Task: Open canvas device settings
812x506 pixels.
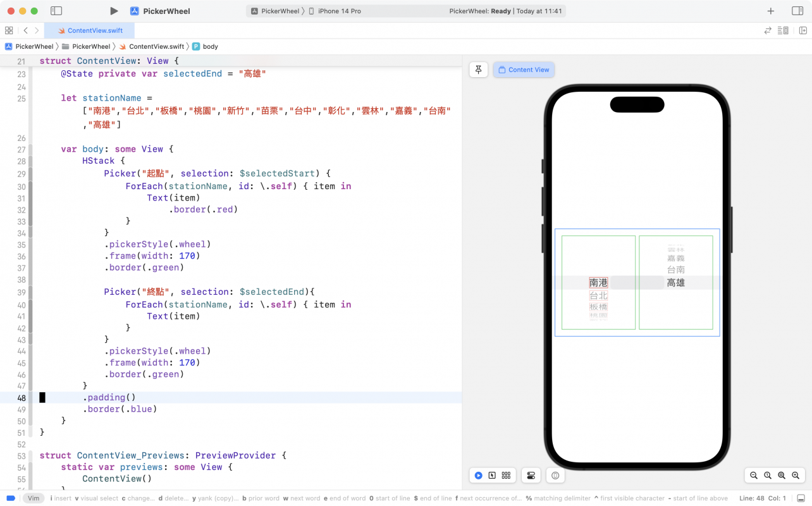Action: pos(531,476)
